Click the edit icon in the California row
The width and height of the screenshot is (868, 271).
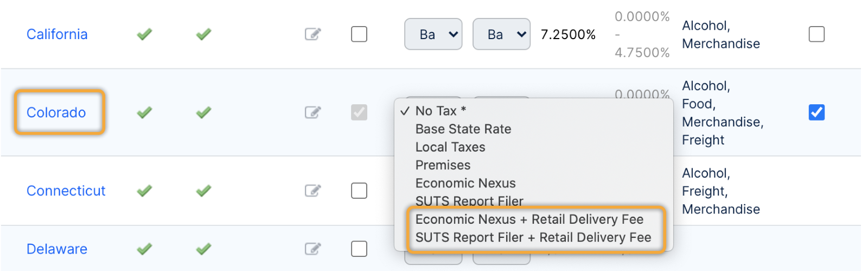tap(312, 34)
